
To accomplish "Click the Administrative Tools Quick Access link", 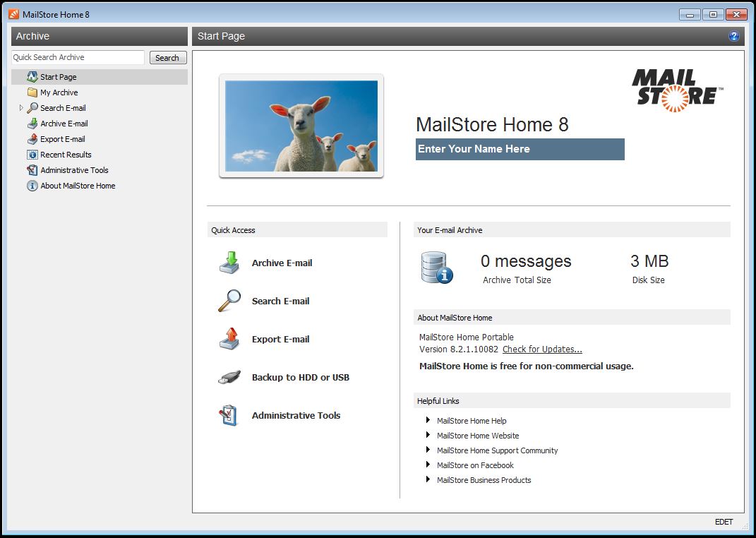I will (x=296, y=415).
